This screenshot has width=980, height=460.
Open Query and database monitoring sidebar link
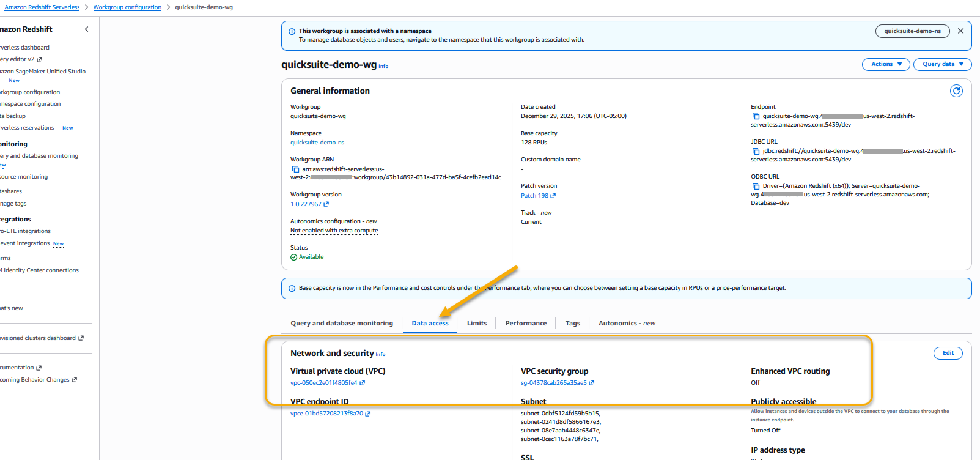click(x=39, y=156)
